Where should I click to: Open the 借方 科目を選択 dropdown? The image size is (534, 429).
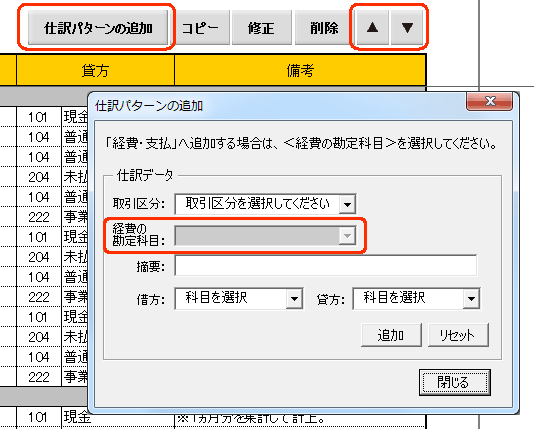click(238, 299)
